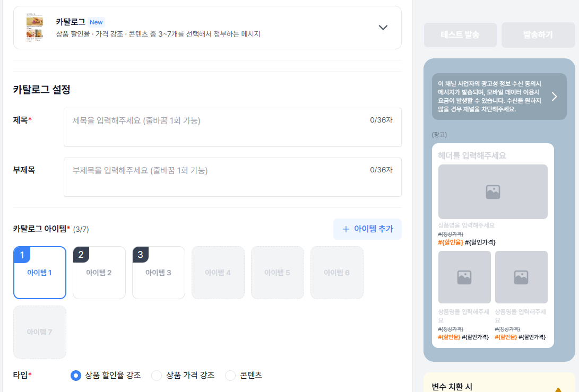Click the 테스트 발송 button
579x392 pixels.
pos(460,35)
